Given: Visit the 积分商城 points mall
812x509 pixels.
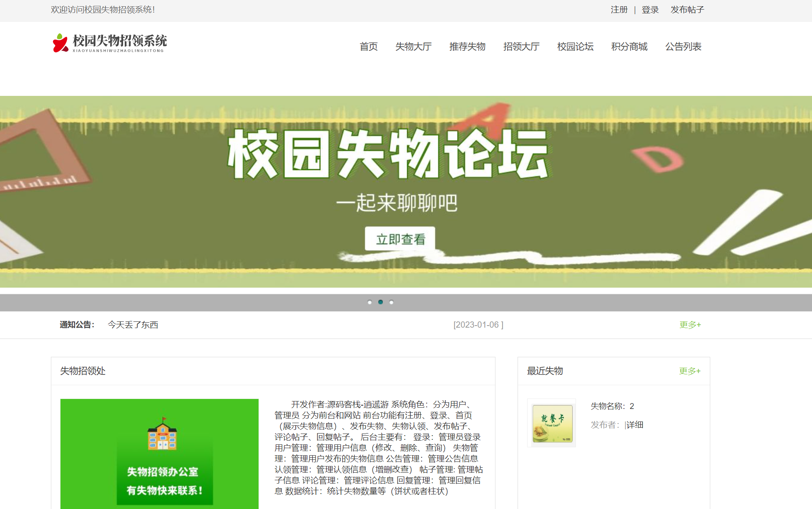Looking at the screenshot, I should click(x=629, y=47).
